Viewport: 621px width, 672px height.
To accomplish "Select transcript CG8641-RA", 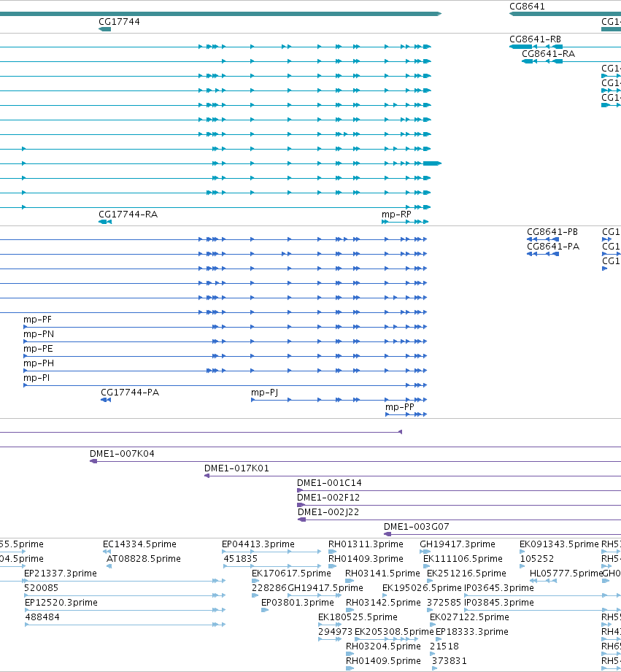I will click(x=548, y=54).
